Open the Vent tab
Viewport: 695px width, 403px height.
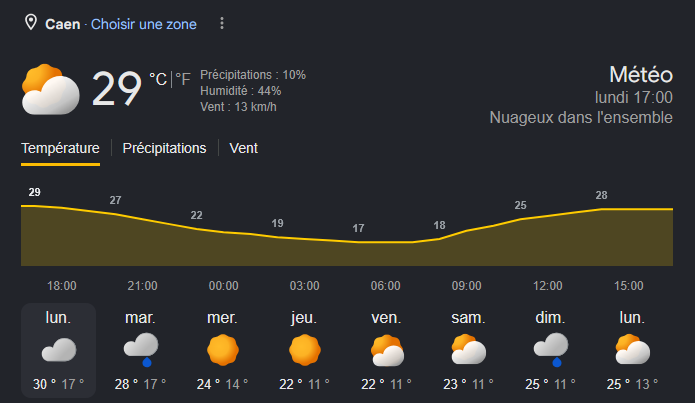coord(243,148)
